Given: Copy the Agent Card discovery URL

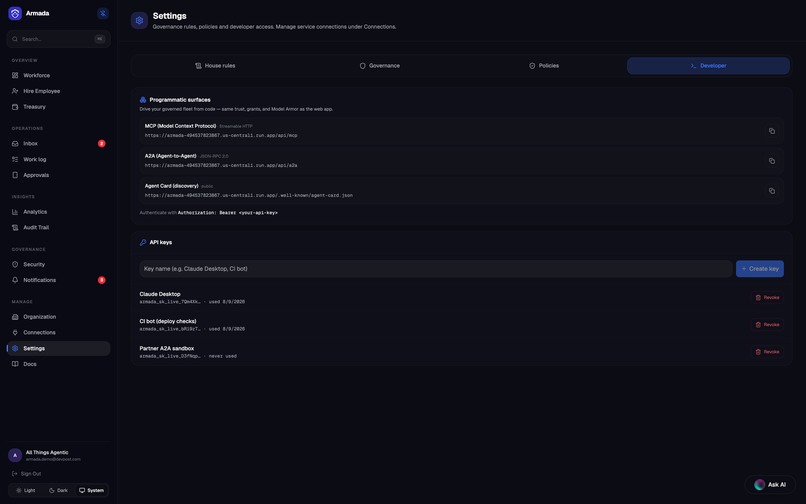Looking at the screenshot, I should [x=772, y=191].
